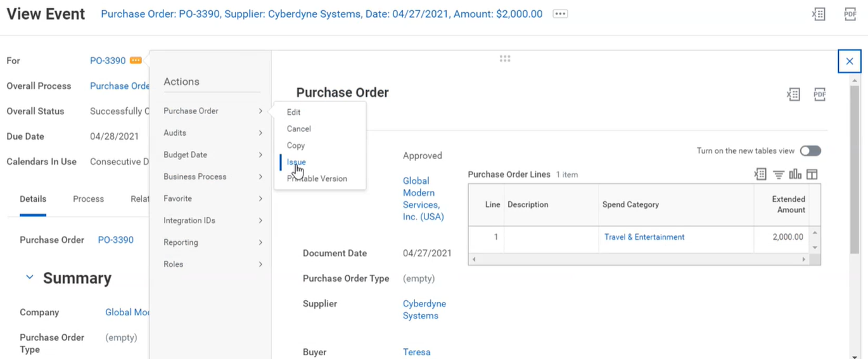Choose Cancel in the Purchase Order submenu
The height and width of the screenshot is (359, 868).
pos(298,129)
